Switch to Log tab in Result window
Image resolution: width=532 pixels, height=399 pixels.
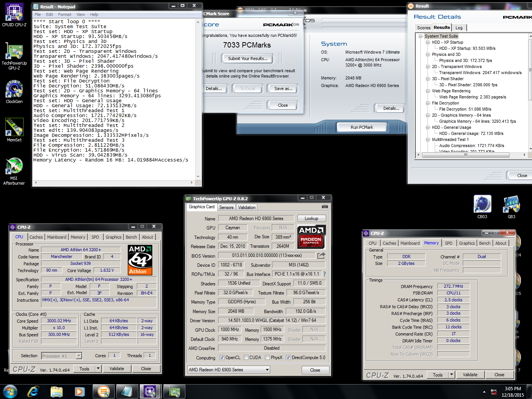click(459, 28)
